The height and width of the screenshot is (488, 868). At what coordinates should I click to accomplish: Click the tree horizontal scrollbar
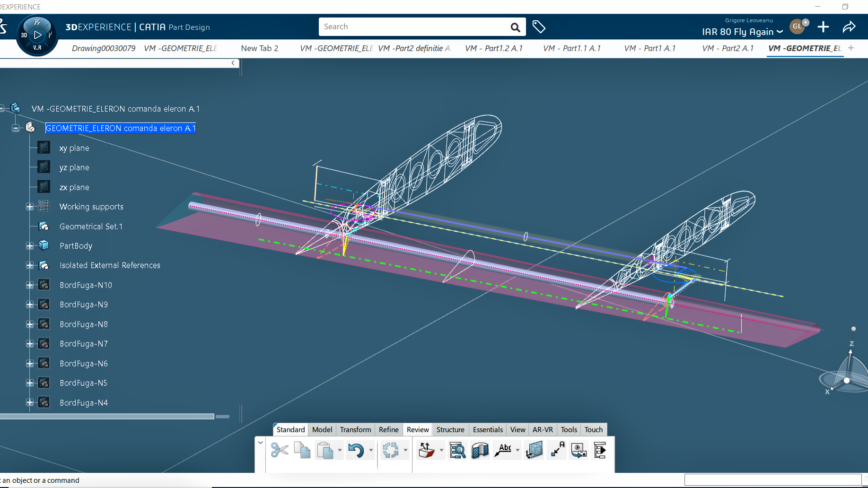[x=107, y=417]
